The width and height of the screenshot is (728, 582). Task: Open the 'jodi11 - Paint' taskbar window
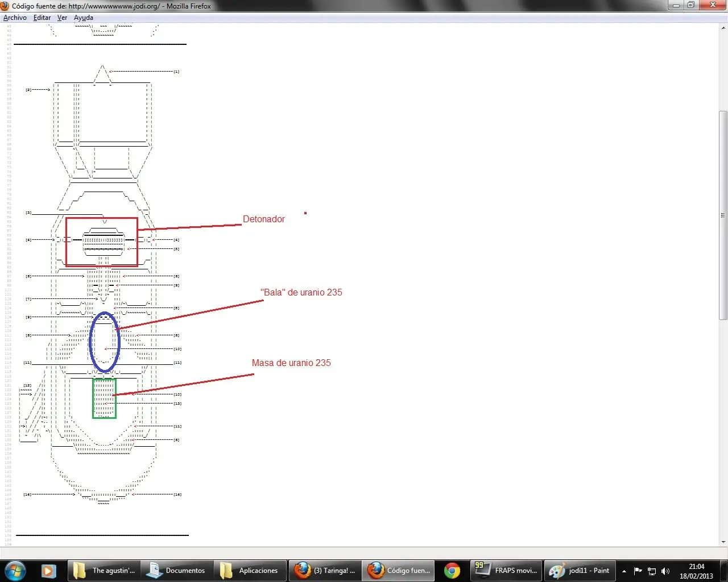(580, 571)
